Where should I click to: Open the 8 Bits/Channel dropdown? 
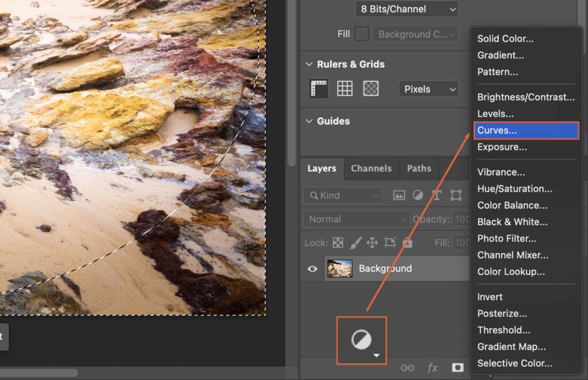[x=407, y=9]
